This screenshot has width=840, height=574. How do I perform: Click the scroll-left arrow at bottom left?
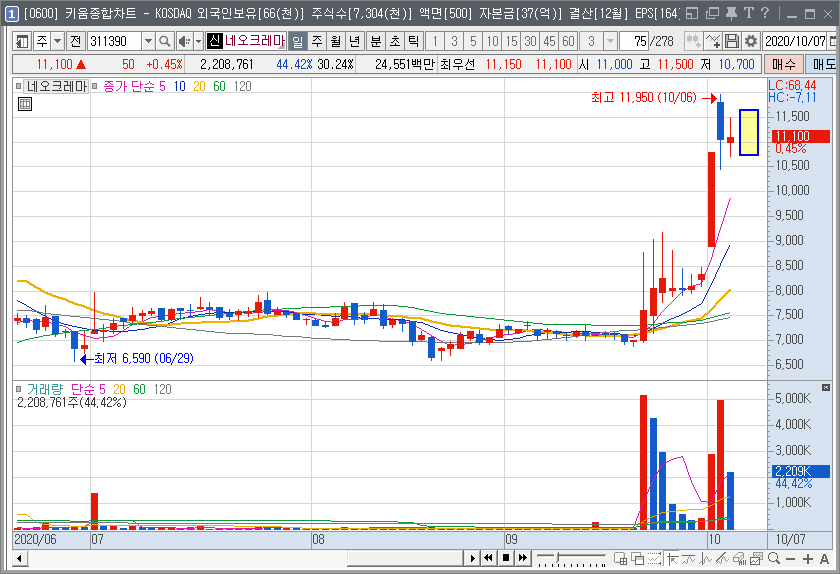[x=20, y=559]
